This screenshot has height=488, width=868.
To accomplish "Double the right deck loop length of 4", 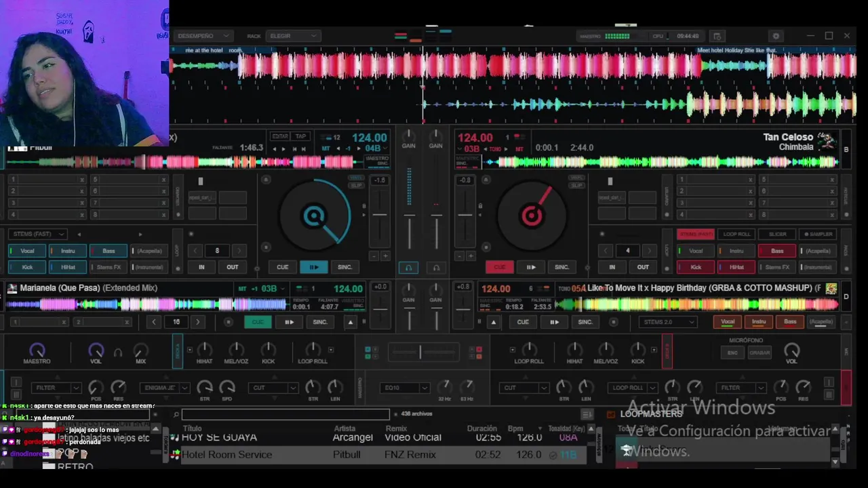I will pos(650,251).
